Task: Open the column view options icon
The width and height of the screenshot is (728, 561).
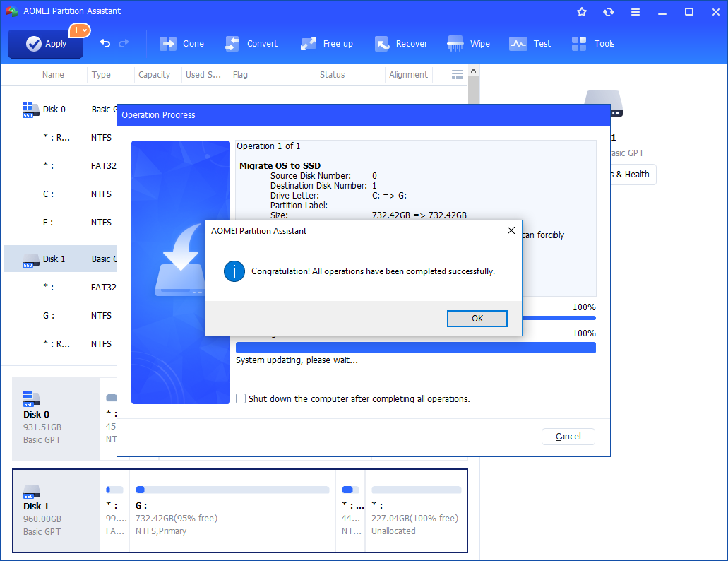Action: pyautogui.click(x=458, y=75)
